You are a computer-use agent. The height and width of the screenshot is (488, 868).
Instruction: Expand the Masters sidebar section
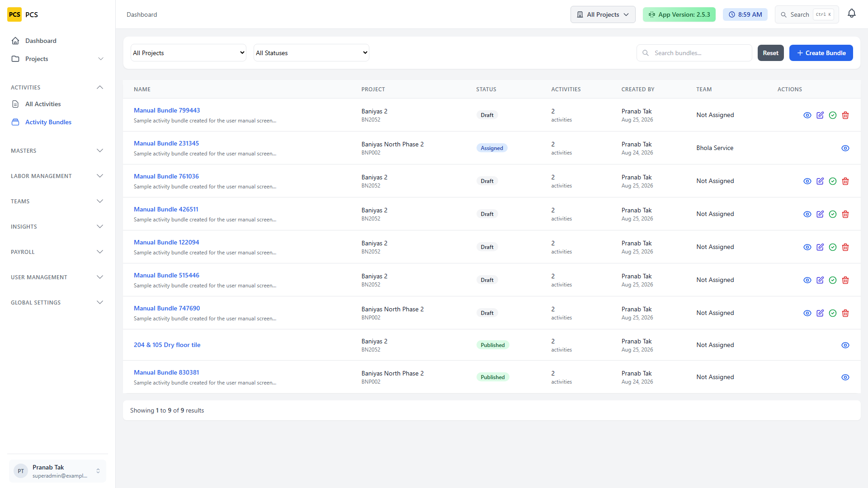tap(57, 150)
